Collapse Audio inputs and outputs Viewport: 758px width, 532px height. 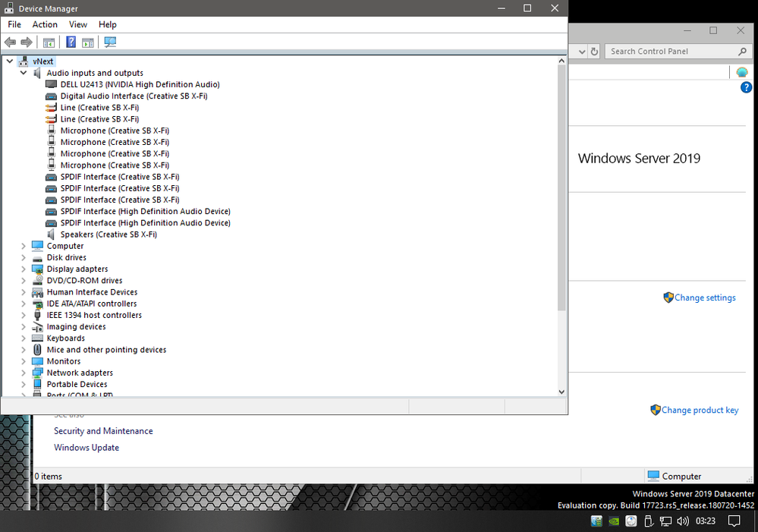click(24, 73)
